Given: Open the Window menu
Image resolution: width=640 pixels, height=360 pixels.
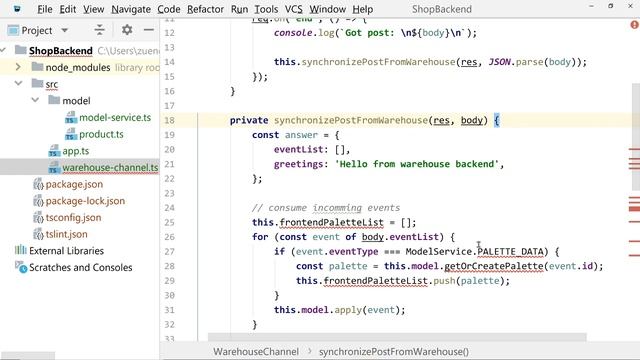Looking at the screenshot, I should click(327, 9).
